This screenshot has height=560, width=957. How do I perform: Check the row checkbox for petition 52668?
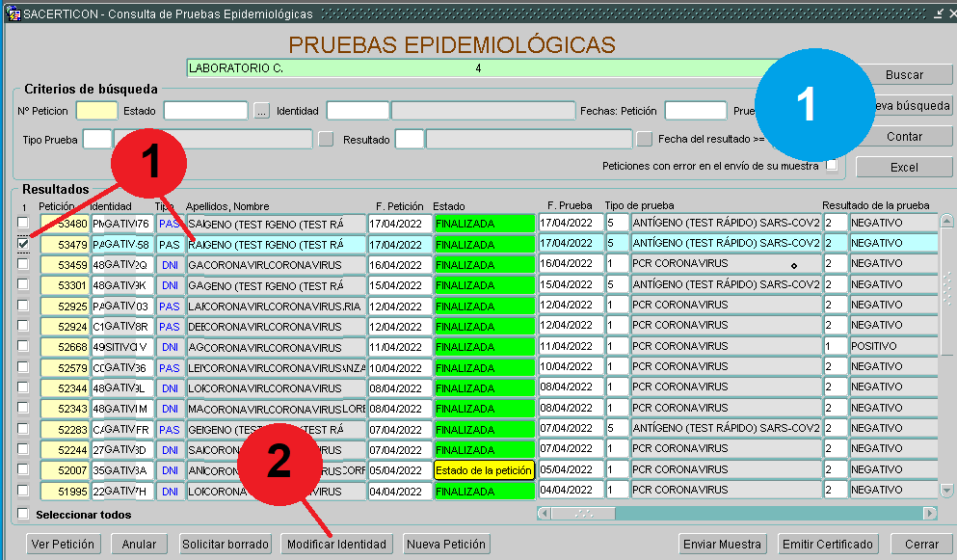point(23,346)
